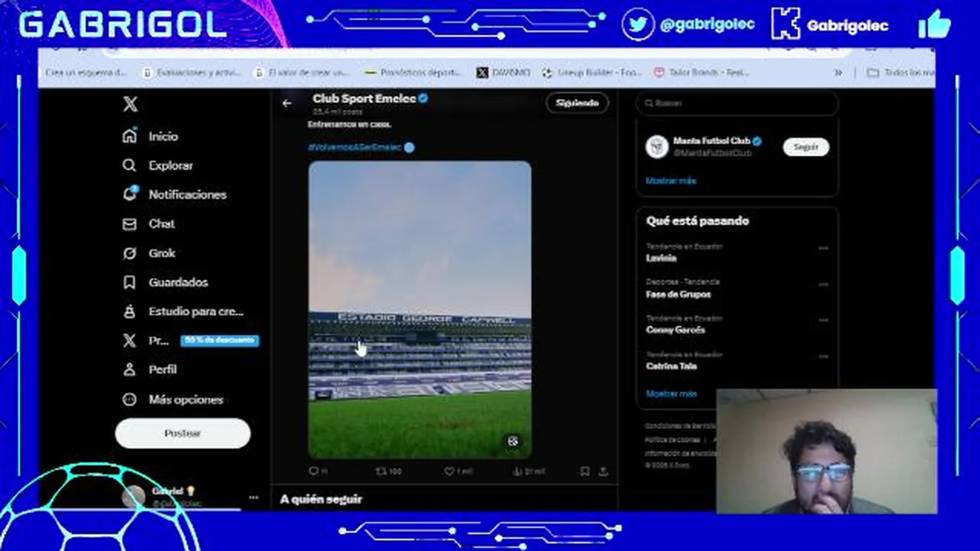Screen dimensions: 980x551
Task: Click the Chat envelope icon
Action: [x=129, y=223]
